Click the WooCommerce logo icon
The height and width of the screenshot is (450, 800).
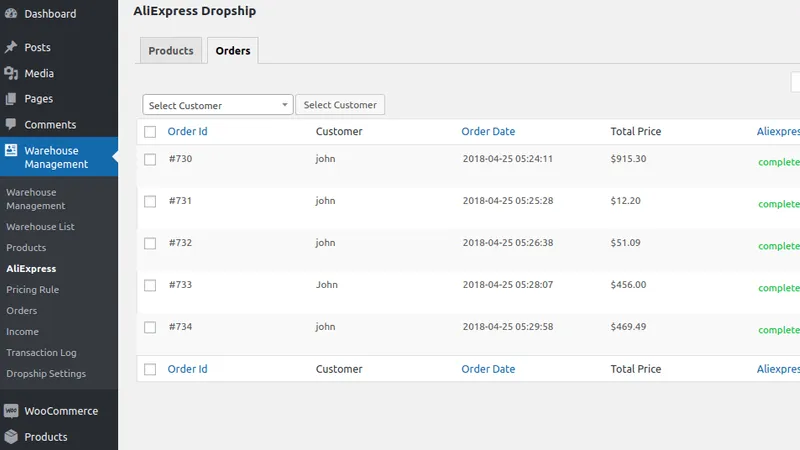point(11,411)
